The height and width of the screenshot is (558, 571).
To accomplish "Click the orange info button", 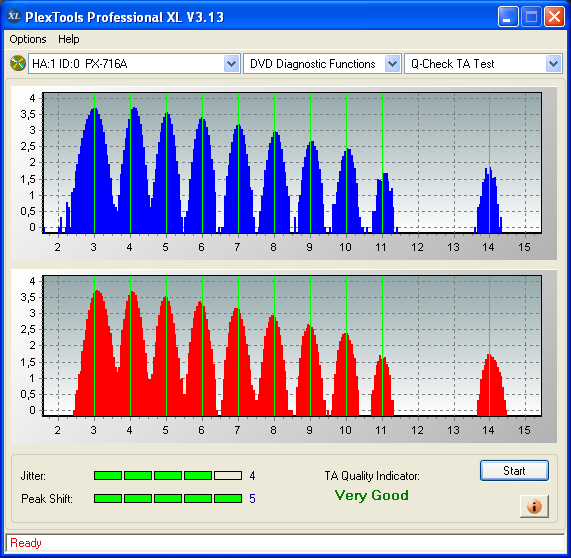I will (x=534, y=506).
